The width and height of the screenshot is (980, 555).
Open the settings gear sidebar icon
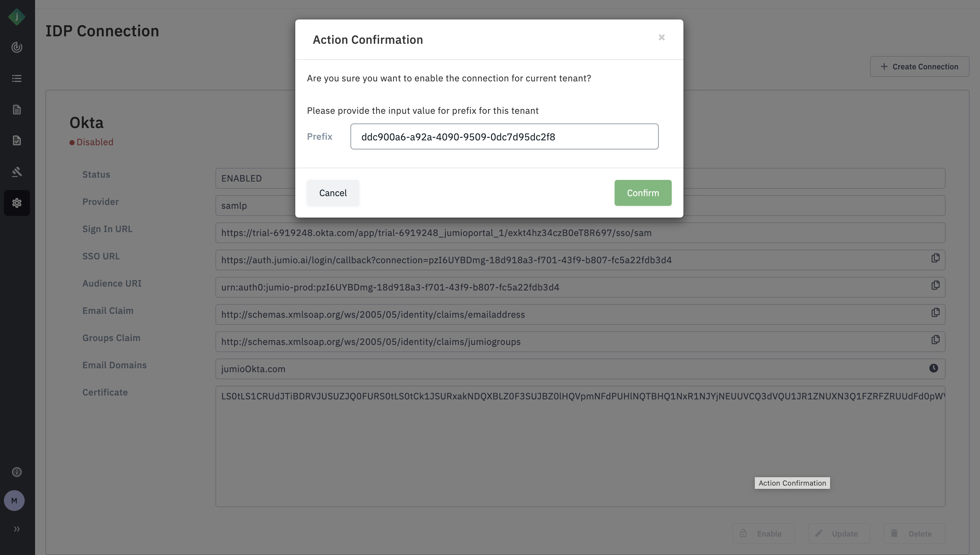(17, 203)
